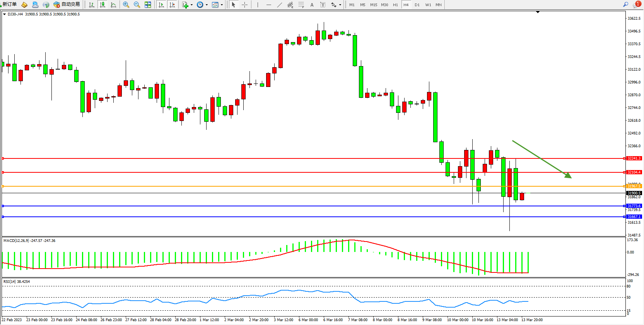The width and height of the screenshot is (644, 325).
Task: Select the crosshair tool
Action: (244, 5)
